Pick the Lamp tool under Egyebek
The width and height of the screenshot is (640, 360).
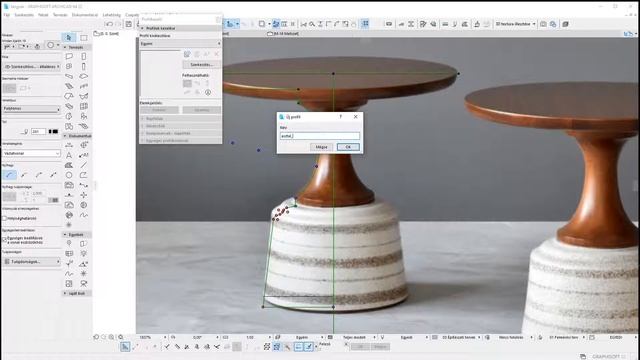(84, 253)
